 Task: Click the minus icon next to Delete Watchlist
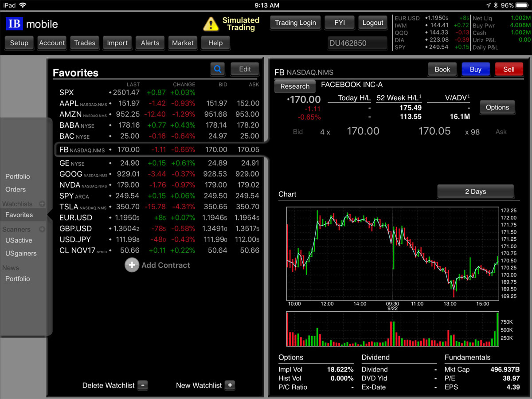click(142, 385)
